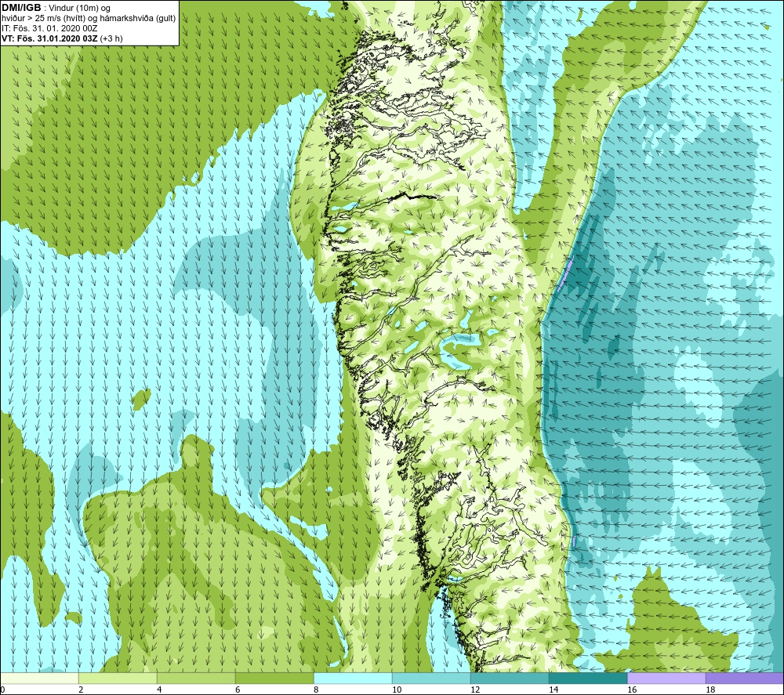Pick the teal 12–14 m/s legend swatch
This screenshot has width=784, height=695.
pos(510,678)
